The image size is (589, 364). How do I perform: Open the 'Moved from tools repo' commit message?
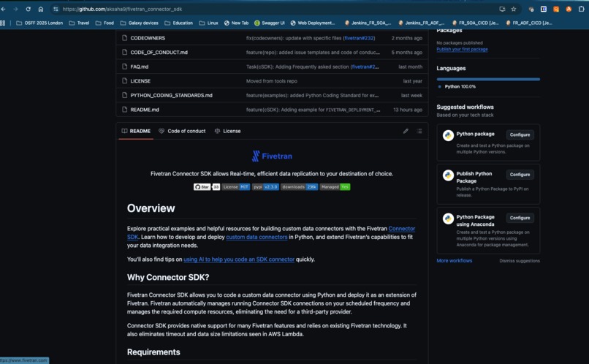[x=272, y=80]
